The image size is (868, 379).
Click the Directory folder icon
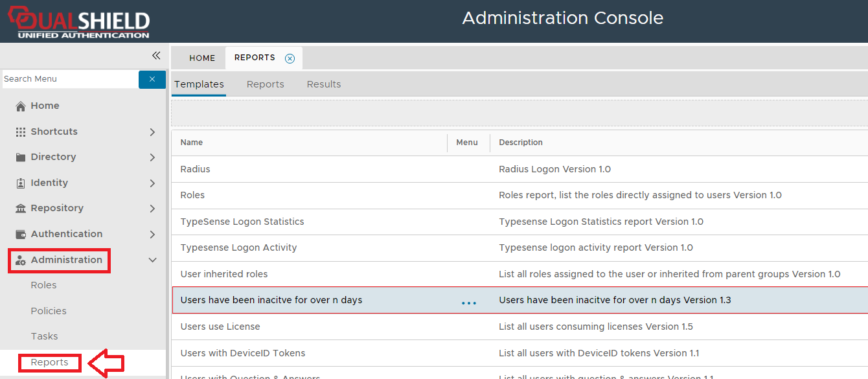point(21,157)
